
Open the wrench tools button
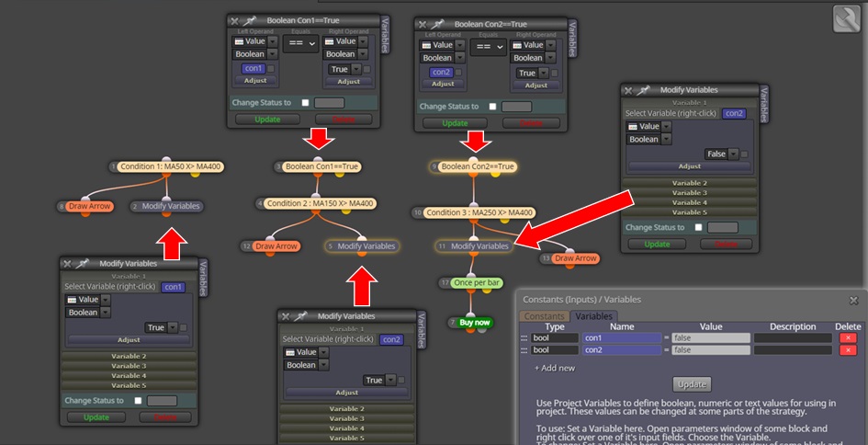[846, 18]
